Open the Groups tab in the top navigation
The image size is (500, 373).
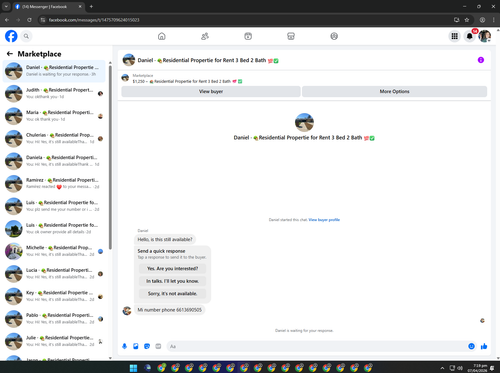coord(334,36)
